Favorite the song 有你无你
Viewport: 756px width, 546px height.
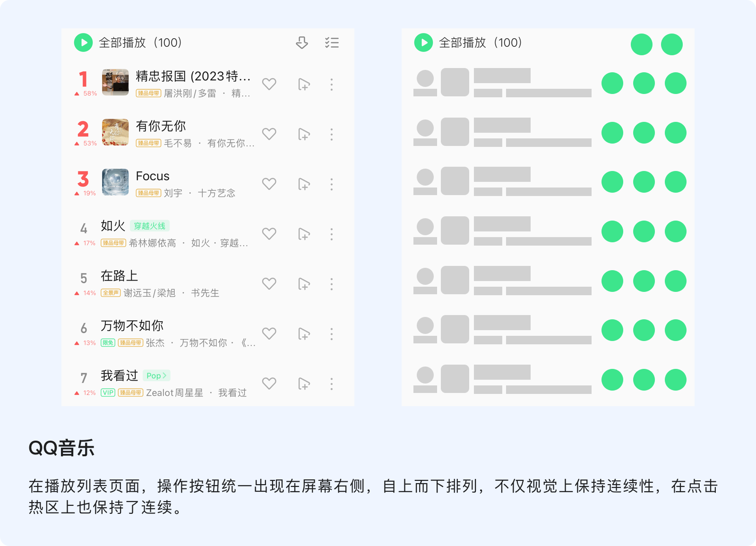pos(269,134)
